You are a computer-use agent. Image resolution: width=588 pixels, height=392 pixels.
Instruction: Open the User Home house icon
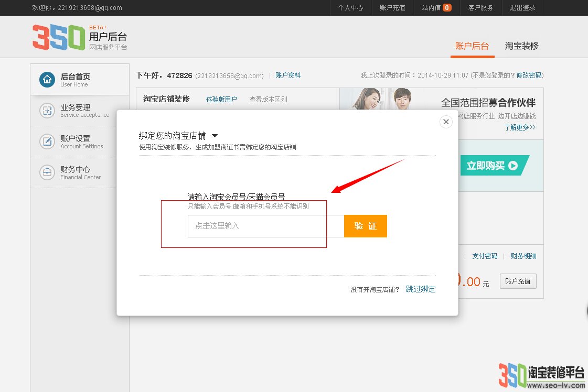pos(47,80)
